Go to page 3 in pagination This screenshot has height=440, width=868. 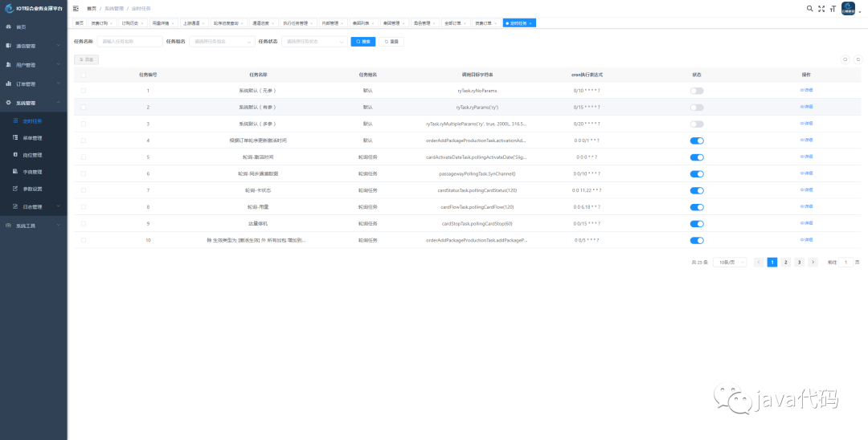point(799,262)
